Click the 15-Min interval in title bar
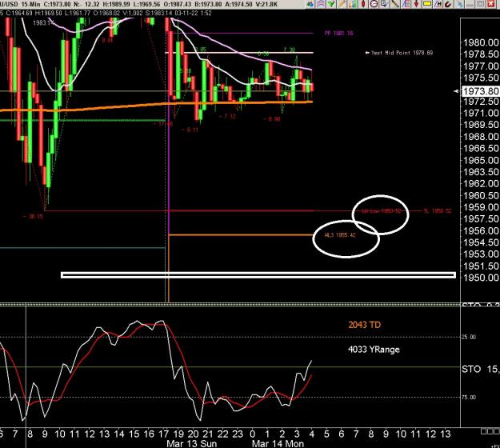This screenshot has height=448, width=500. coord(31,5)
